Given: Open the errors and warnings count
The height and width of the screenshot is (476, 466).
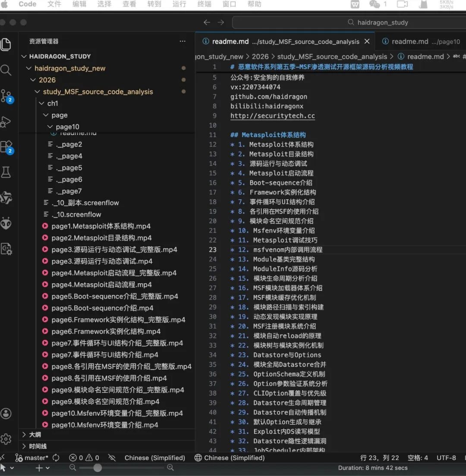Looking at the screenshot, I should pyautogui.click(x=84, y=457).
